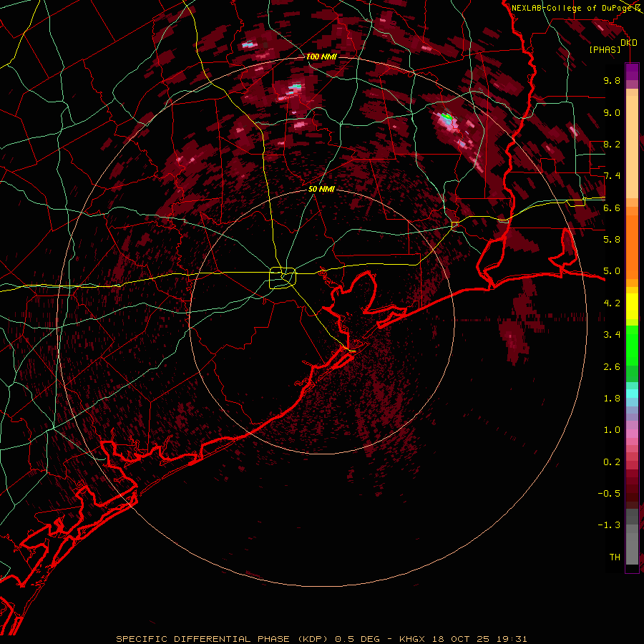644x644 pixels.
Task: Select the yellow color bar segment
Action: pyautogui.click(x=632, y=306)
